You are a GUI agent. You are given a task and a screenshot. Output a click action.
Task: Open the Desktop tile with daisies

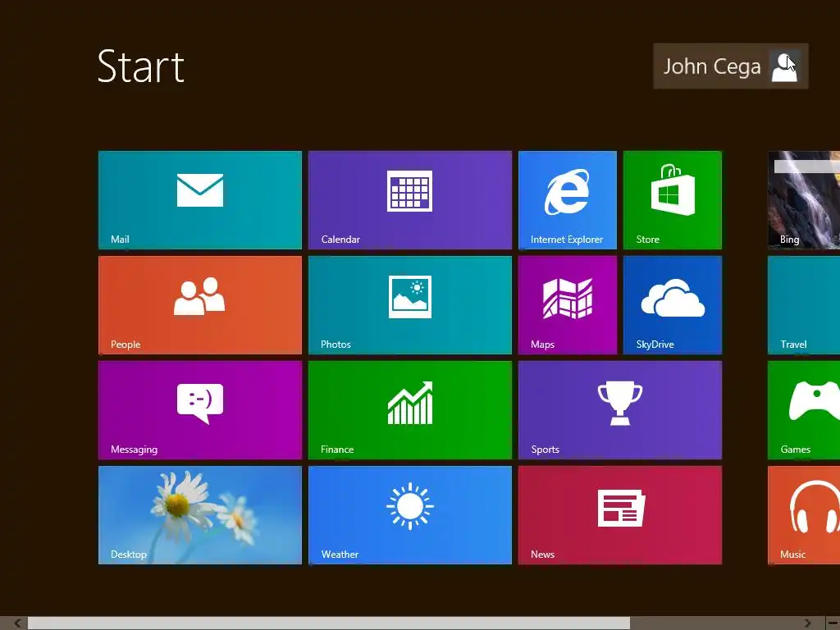200,515
